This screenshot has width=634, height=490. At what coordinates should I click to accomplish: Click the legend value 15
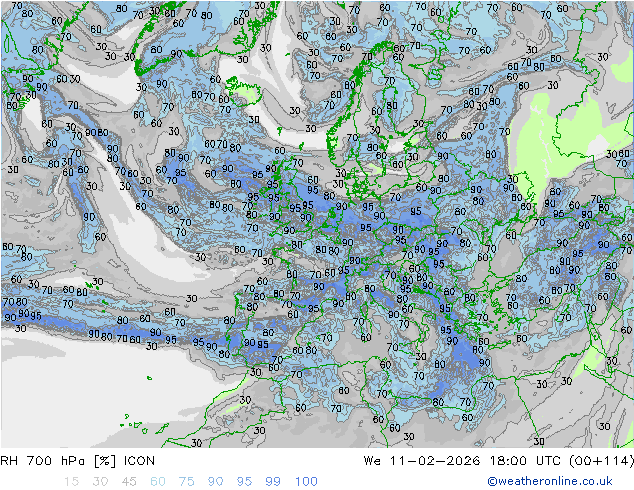71,482
